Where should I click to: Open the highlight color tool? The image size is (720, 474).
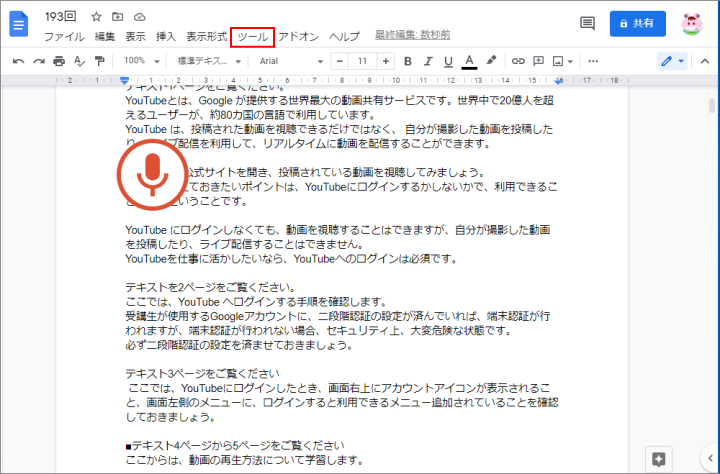coord(491,60)
